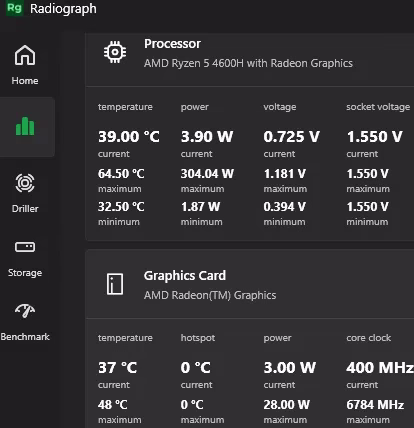414x428 pixels.
Task: Click the socket voltage column label
Action: 378,107
